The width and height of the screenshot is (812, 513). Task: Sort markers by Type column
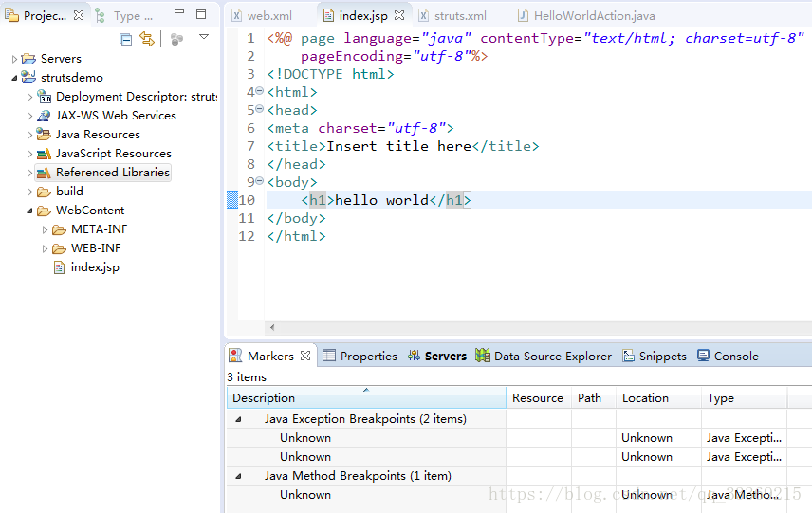744,398
